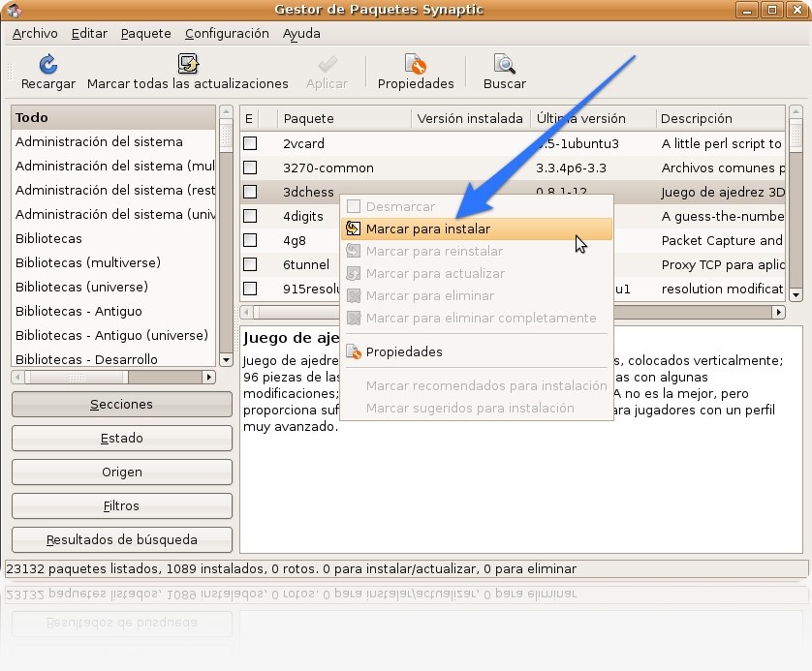Click the Buscar search icon
Image resolution: width=812 pixels, height=671 pixels.
point(504,65)
